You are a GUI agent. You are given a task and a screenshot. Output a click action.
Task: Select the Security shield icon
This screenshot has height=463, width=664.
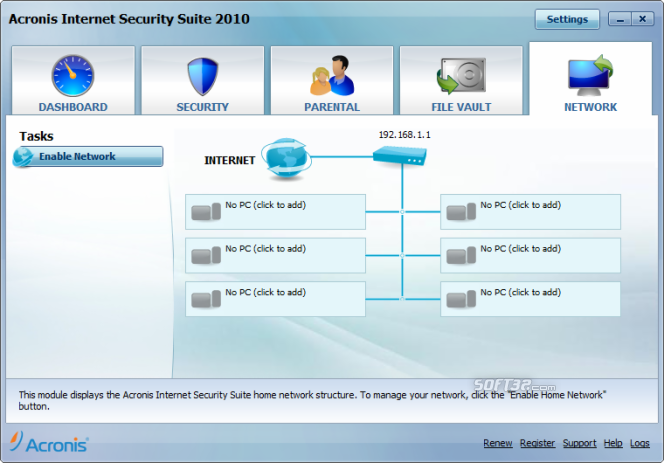tap(202, 76)
